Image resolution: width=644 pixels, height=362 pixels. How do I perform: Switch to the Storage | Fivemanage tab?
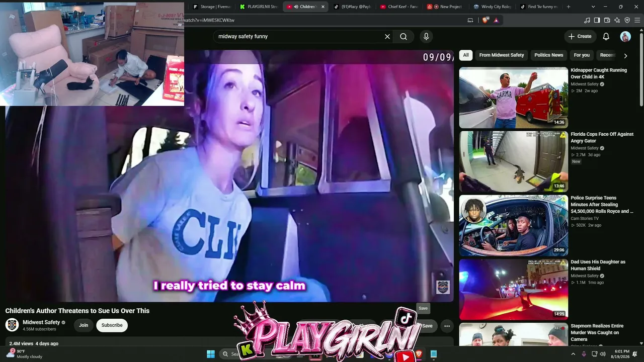[212, 7]
